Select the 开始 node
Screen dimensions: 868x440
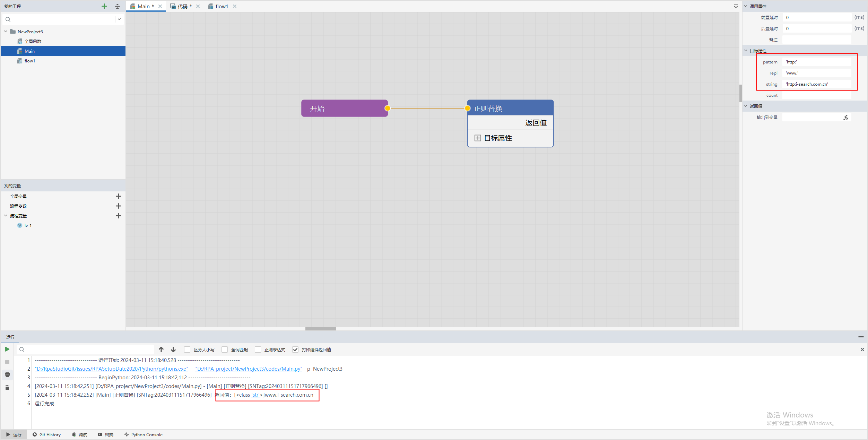344,108
